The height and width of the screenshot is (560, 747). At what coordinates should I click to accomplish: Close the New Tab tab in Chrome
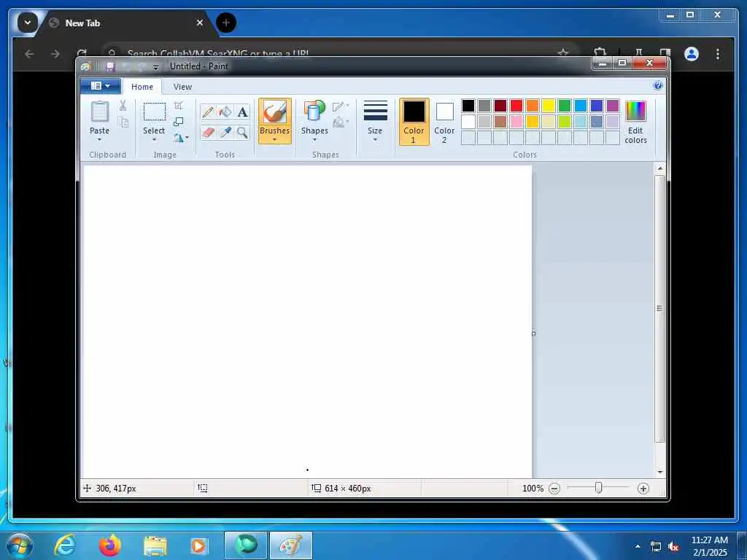(x=200, y=23)
